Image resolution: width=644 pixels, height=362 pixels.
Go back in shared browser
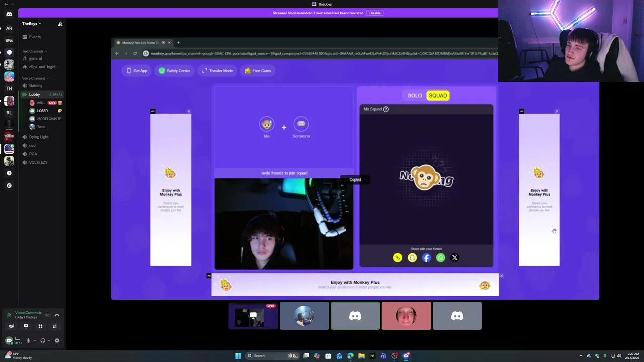[117, 53]
